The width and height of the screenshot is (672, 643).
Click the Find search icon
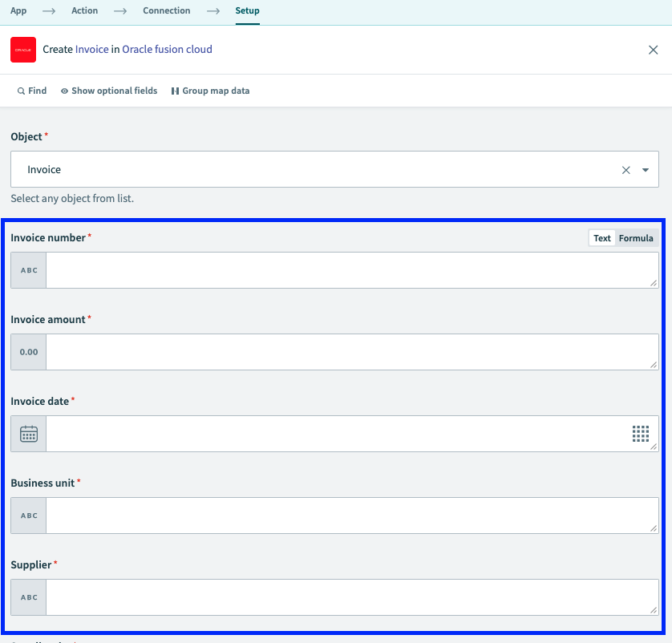click(19, 91)
